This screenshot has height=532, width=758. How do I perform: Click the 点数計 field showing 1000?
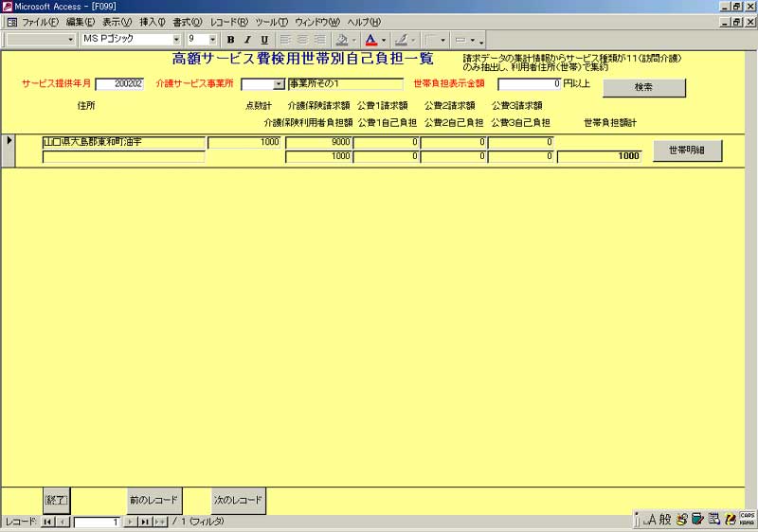pos(244,142)
